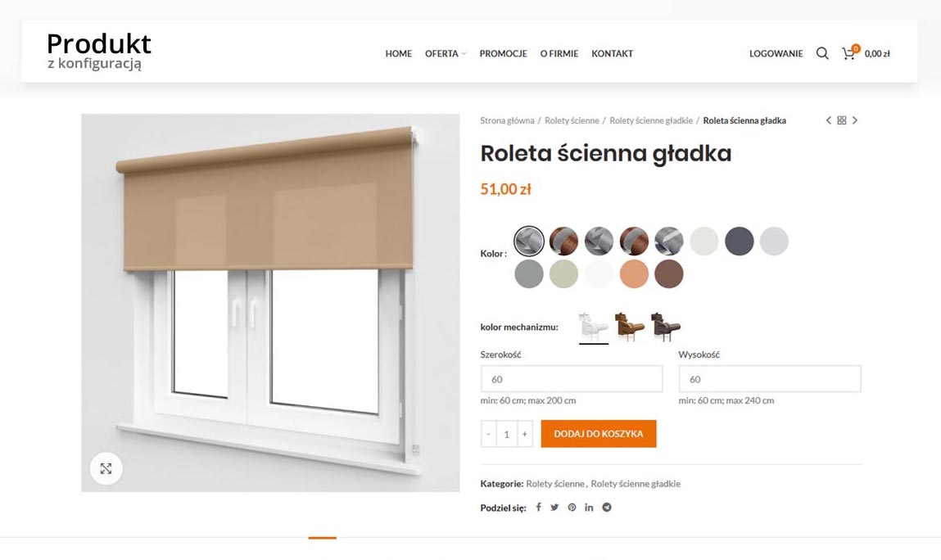The width and height of the screenshot is (941, 560).
Task: Open the search magnifier icon
Action: (x=822, y=53)
